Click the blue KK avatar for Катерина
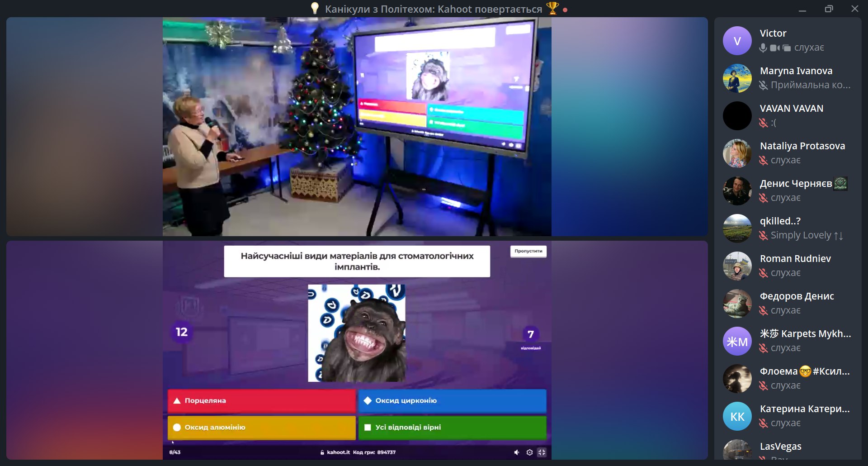Viewport: 868px width, 466px height. (737, 416)
